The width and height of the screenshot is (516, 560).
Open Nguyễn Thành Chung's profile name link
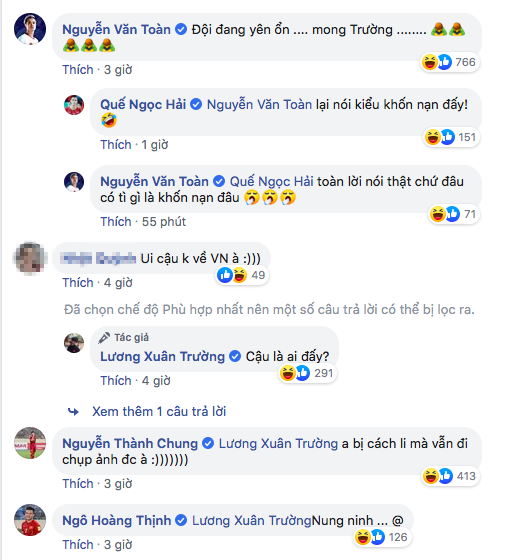tap(130, 444)
